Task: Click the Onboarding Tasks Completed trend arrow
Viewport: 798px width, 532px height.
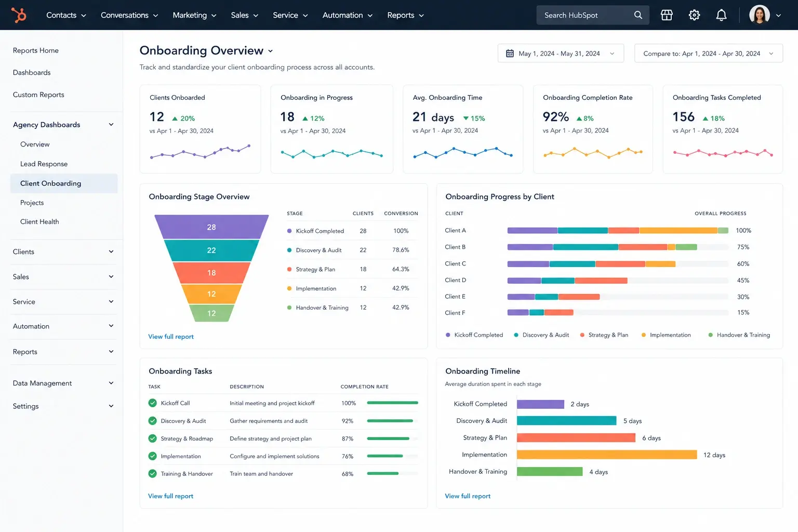Action: pos(706,118)
